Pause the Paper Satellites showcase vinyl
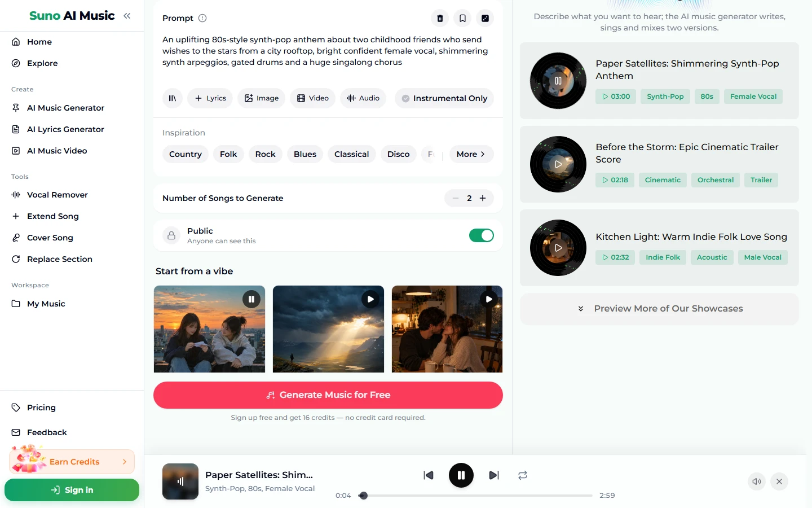 [558, 81]
